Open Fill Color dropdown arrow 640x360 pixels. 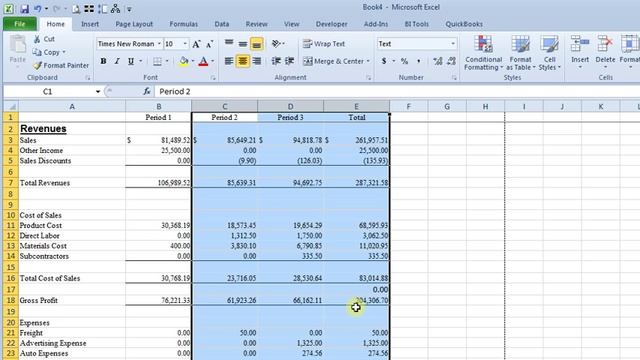click(x=193, y=61)
